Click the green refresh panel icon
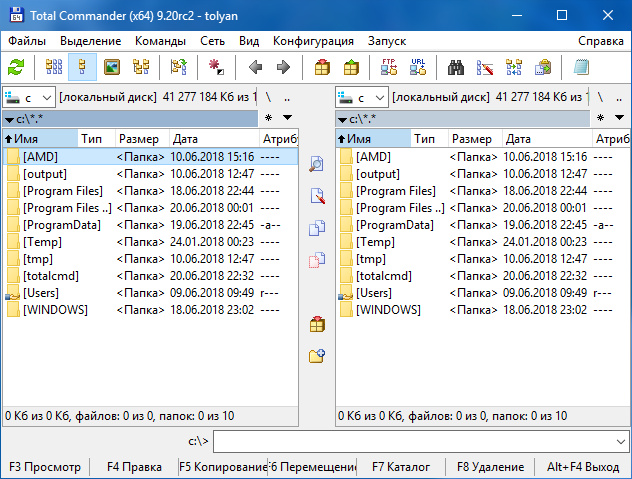The height and width of the screenshot is (479, 632). [16, 67]
